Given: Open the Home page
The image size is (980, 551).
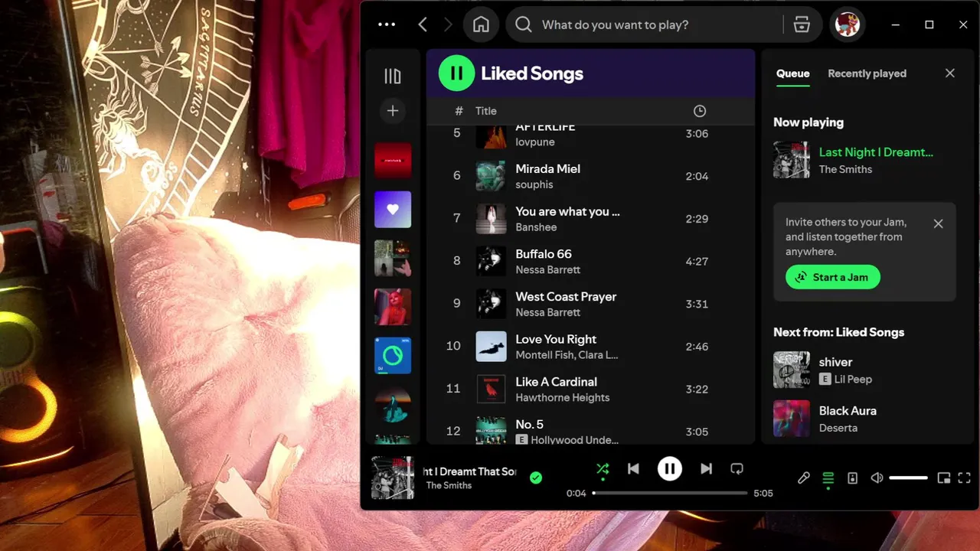Looking at the screenshot, I should coord(481,24).
